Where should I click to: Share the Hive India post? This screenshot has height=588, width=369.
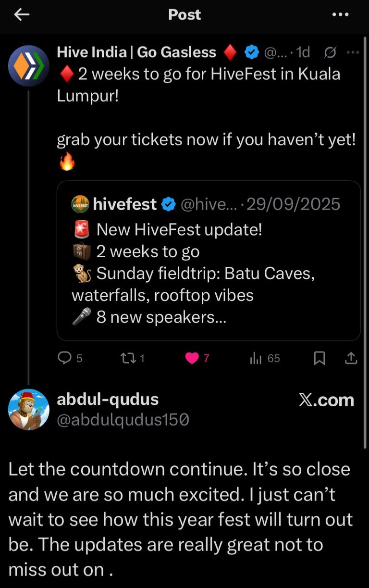click(x=351, y=358)
